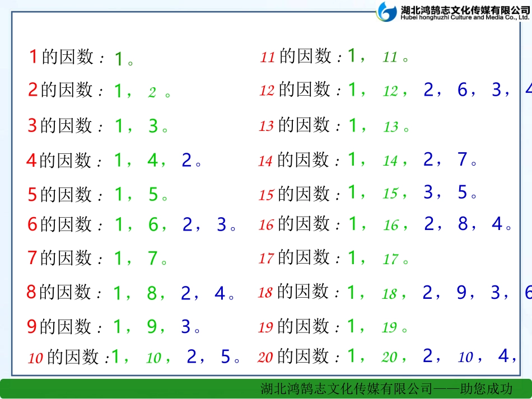The image size is (532, 399).
Task: Click the blue factor 7 in row 14
Action: (x=463, y=159)
